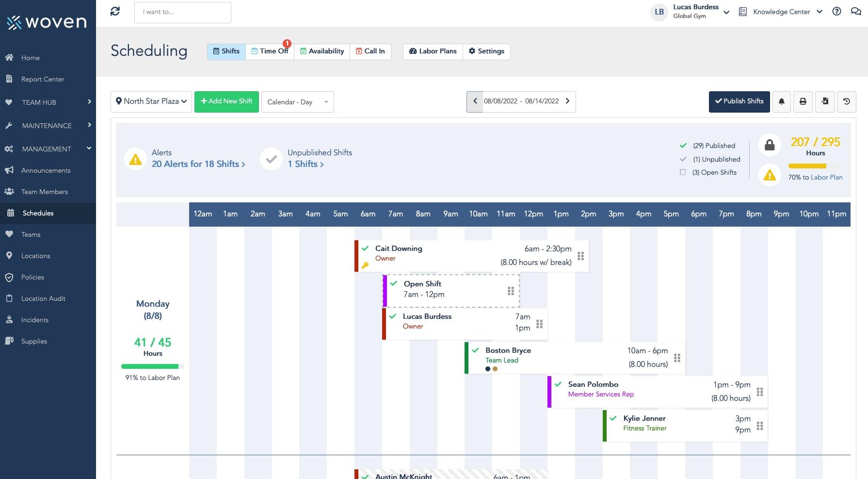868x479 pixels.
Task: Click the LB user avatar
Action: (659, 12)
